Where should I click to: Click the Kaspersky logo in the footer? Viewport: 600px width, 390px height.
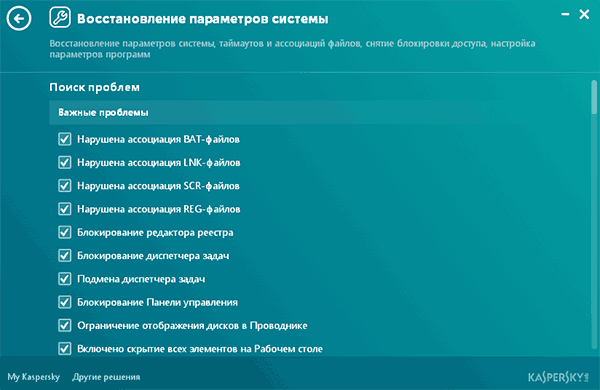(558, 377)
